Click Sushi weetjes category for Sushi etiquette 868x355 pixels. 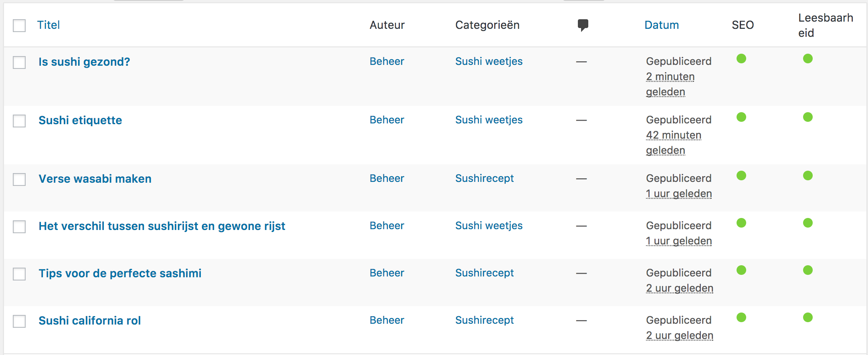[x=489, y=120]
